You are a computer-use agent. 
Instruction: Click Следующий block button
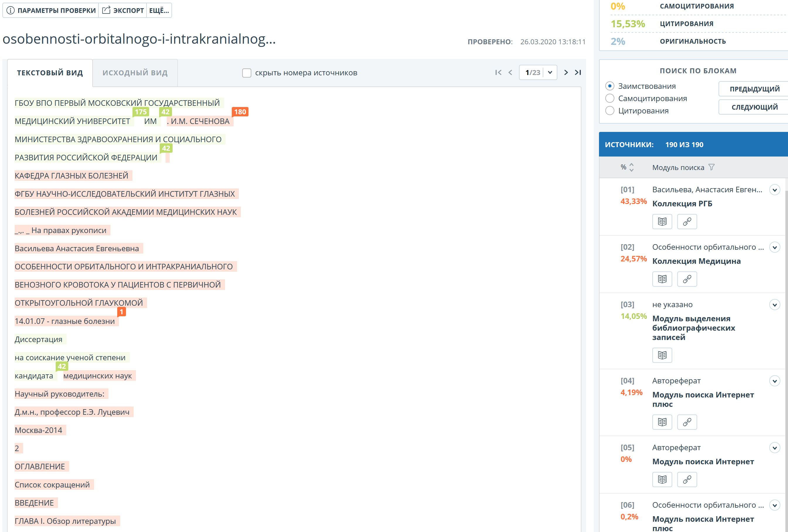click(x=754, y=107)
